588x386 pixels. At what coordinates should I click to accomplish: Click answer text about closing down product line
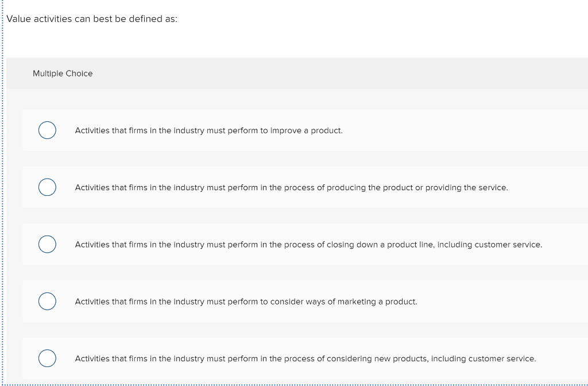pos(308,245)
